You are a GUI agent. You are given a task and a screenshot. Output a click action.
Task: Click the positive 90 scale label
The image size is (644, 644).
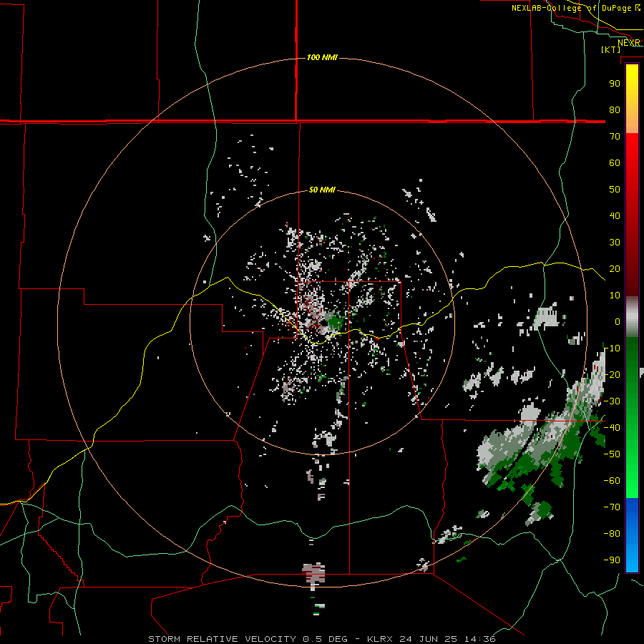pyautogui.click(x=615, y=84)
